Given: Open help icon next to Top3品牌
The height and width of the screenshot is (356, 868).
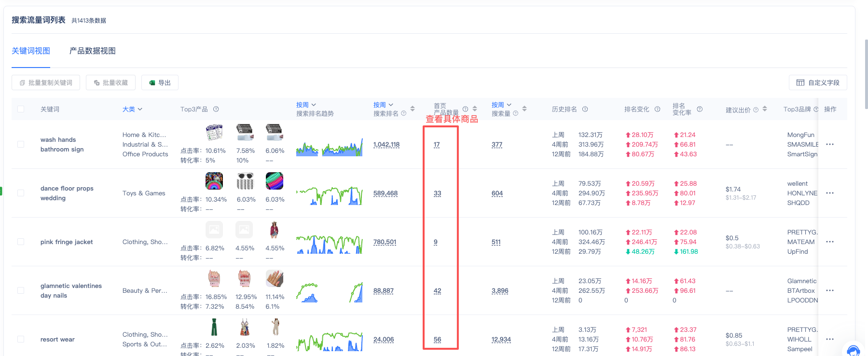Looking at the screenshot, I should click(816, 109).
